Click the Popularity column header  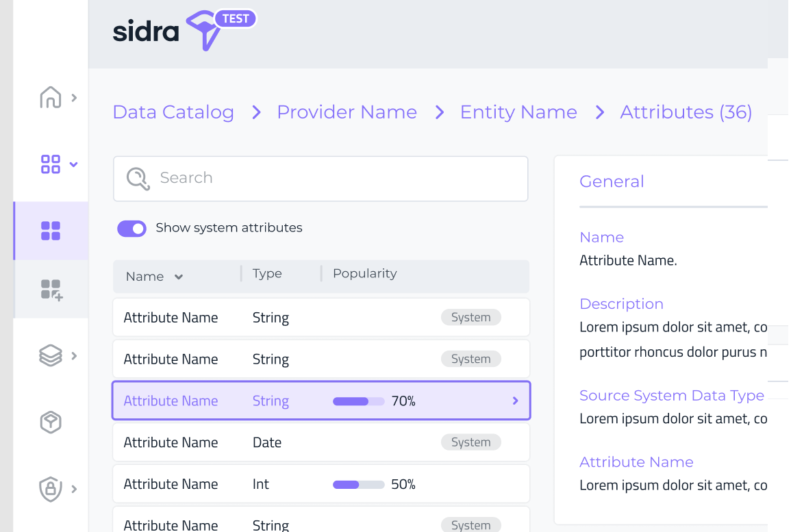click(364, 273)
